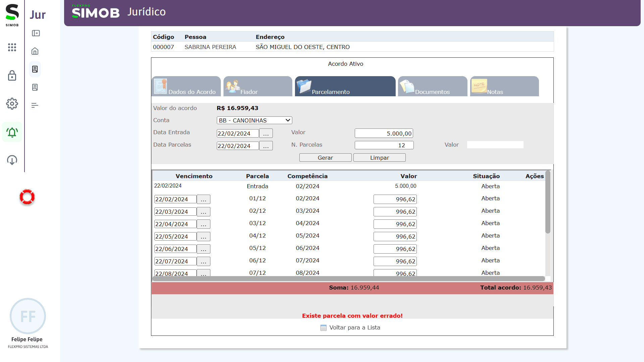Image resolution: width=644 pixels, height=362 pixels.
Task: Click the download arrow circle icon
Action: pos(12,160)
